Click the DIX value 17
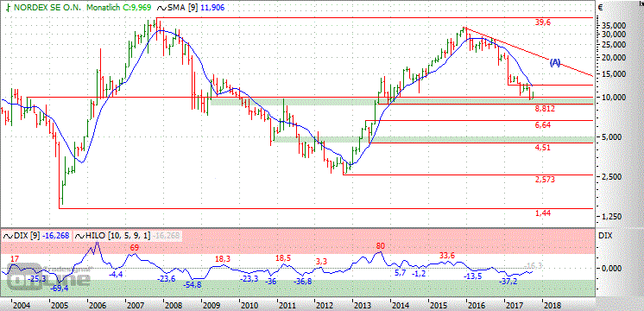Image resolution: width=644 pixels, height=311 pixels. (x=15, y=259)
